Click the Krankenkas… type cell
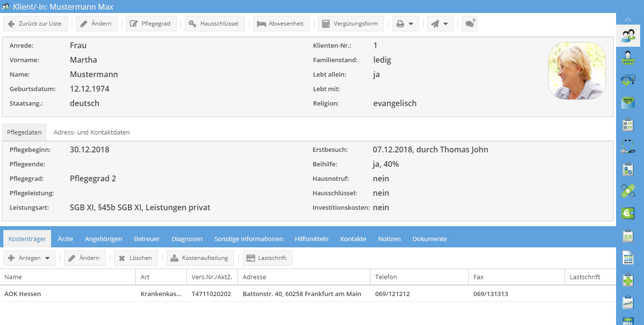 (x=161, y=294)
